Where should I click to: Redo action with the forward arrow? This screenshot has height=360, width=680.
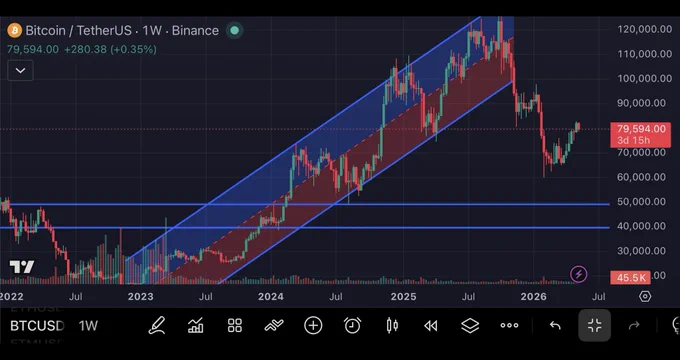click(634, 325)
